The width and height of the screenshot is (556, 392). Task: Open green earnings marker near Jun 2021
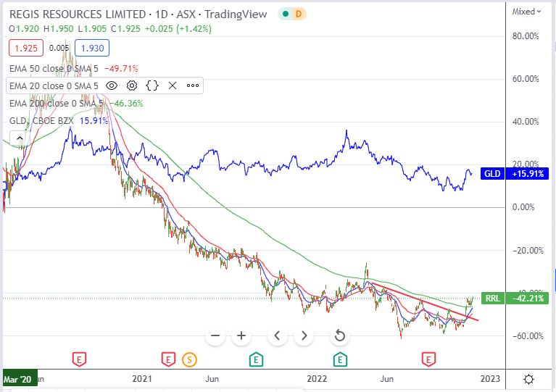pos(256,359)
